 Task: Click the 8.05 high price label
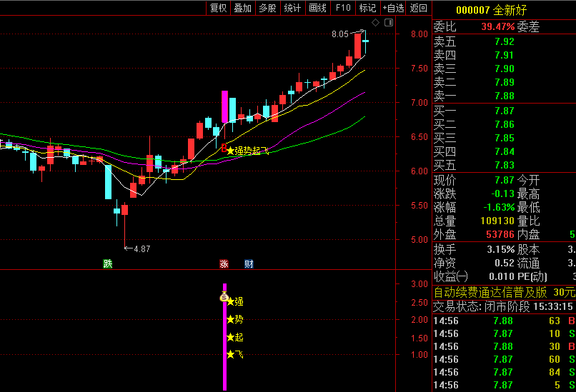click(x=339, y=34)
